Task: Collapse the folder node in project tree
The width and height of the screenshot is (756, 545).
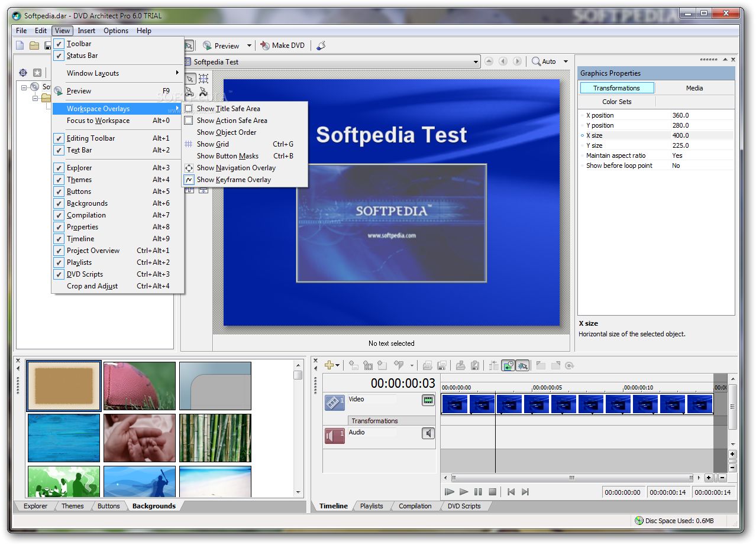Action: click(x=35, y=98)
